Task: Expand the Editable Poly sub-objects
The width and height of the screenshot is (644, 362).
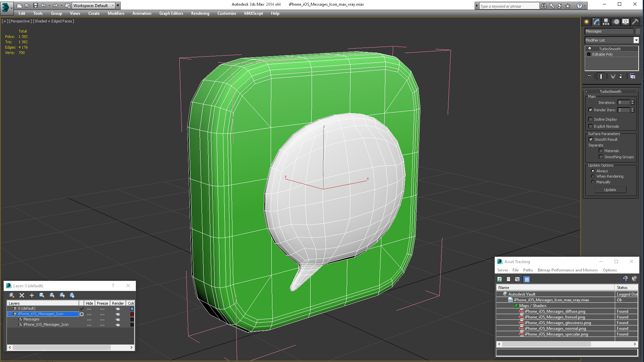Action: (x=589, y=54)
